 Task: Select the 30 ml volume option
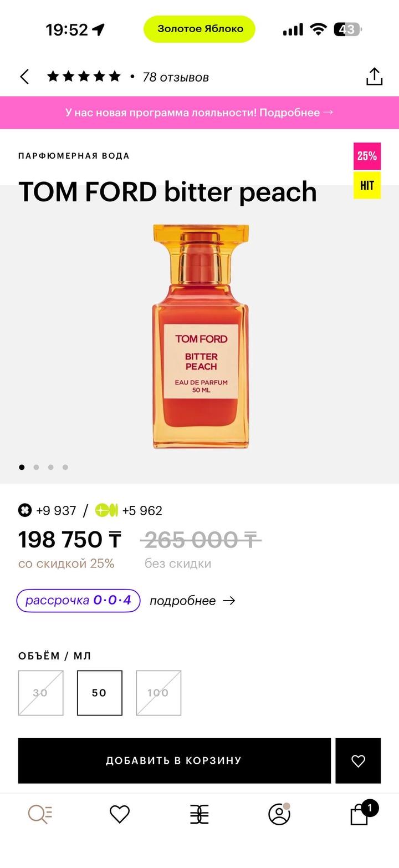(x=40, y=693)
